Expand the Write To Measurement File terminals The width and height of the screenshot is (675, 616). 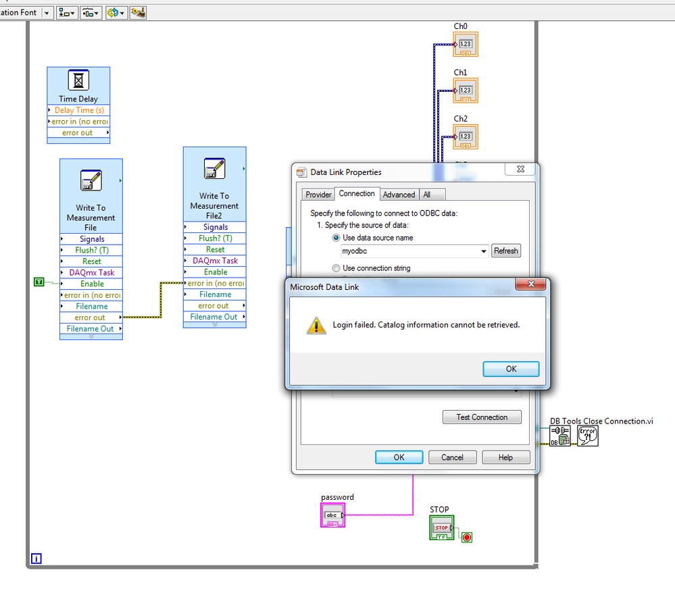tap(91, 336)
